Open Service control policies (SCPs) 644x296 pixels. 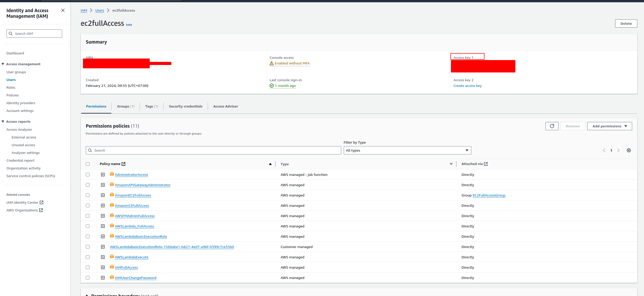pos(31,176)
